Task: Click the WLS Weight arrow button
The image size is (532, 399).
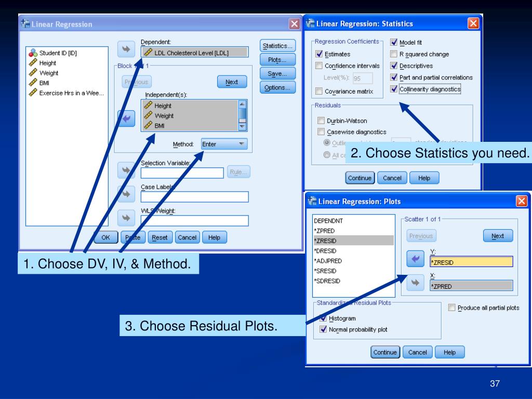Action: point(126,218)
